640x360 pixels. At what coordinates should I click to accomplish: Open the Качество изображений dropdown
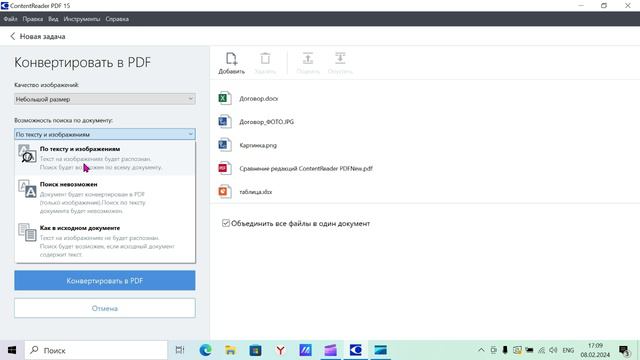point(105,99)
